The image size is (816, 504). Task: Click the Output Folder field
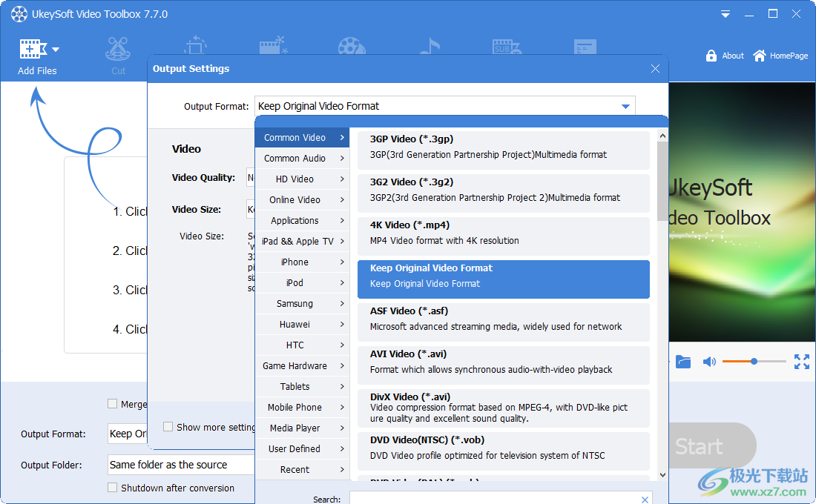181,465
